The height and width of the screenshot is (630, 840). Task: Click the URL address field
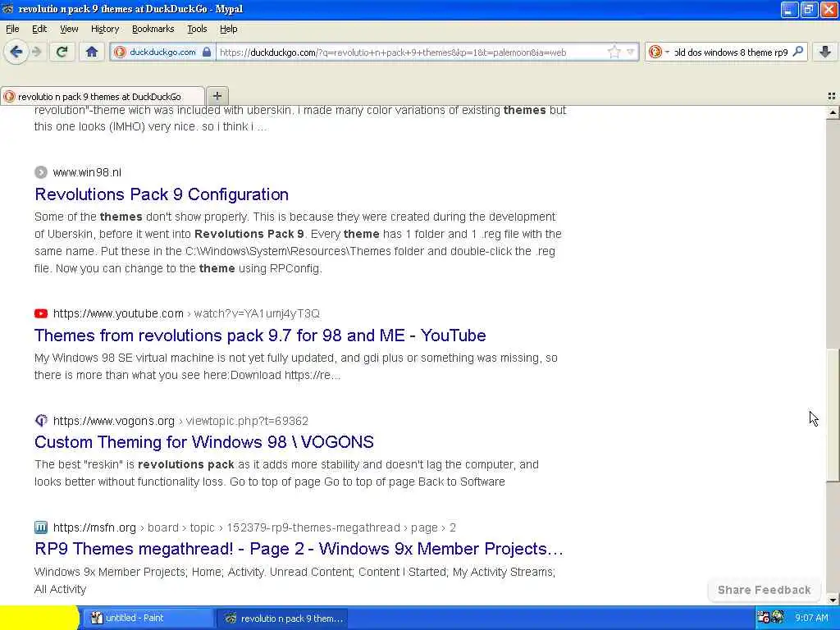(x=410, y=52)
